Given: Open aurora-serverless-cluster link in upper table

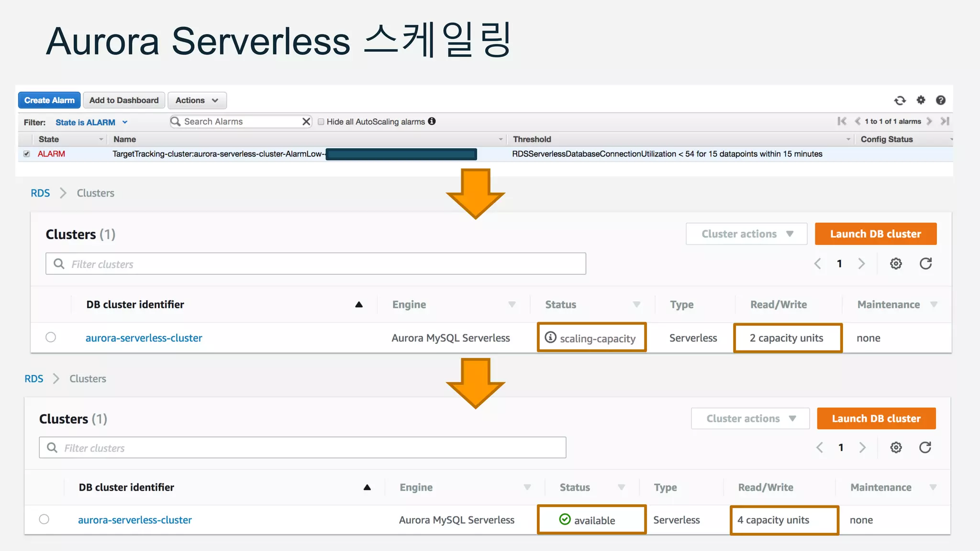Looking at the screenshot, I should click(x=144, y=338).
